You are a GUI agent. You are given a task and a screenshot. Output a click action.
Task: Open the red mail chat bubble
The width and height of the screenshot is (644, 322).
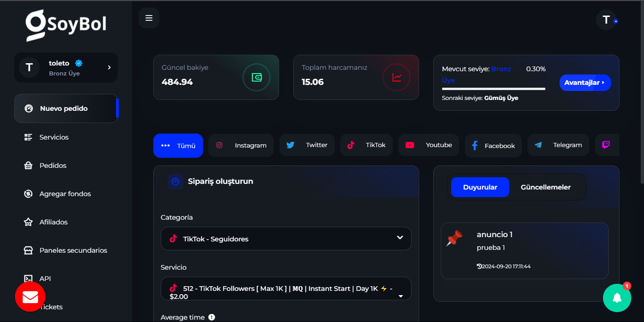tap(30, 297)
